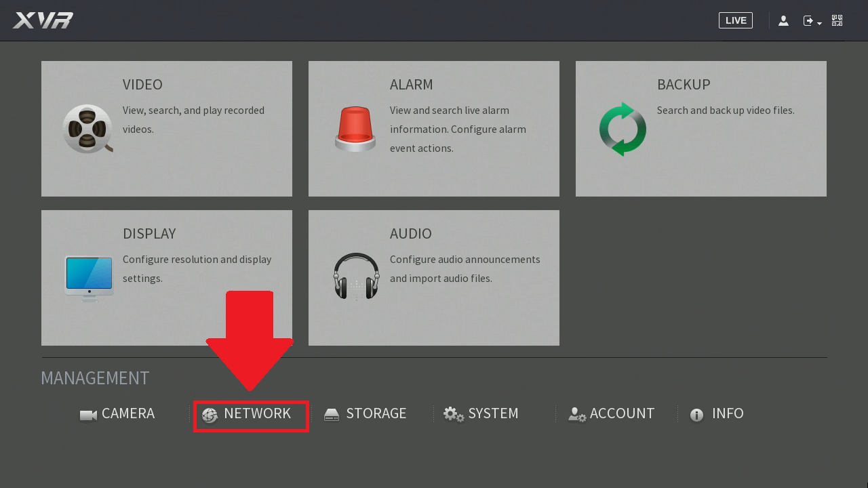Click the film reel icon for VIDEO playback
This screenshot has height=488, width=868.
pyautogui.click(x=87, y=128)
